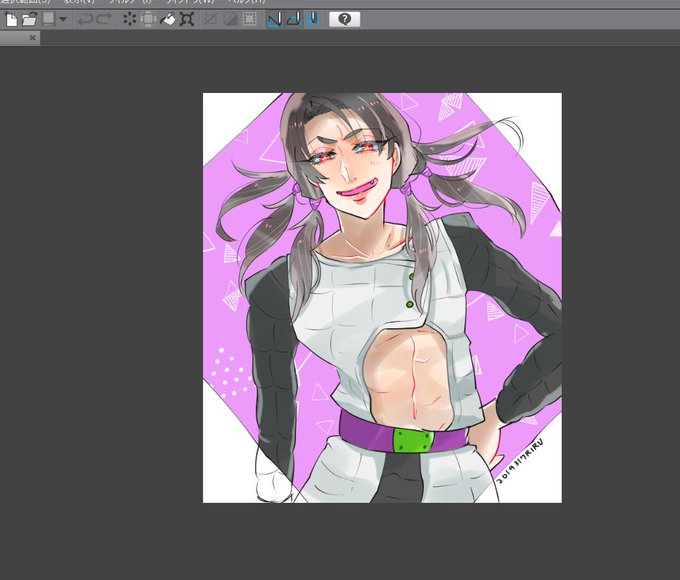Image resolution: width=680 pixels, height=580 pixels.
Task: Click the Clear (dotted circle) icon
Action: pos(129,20)
